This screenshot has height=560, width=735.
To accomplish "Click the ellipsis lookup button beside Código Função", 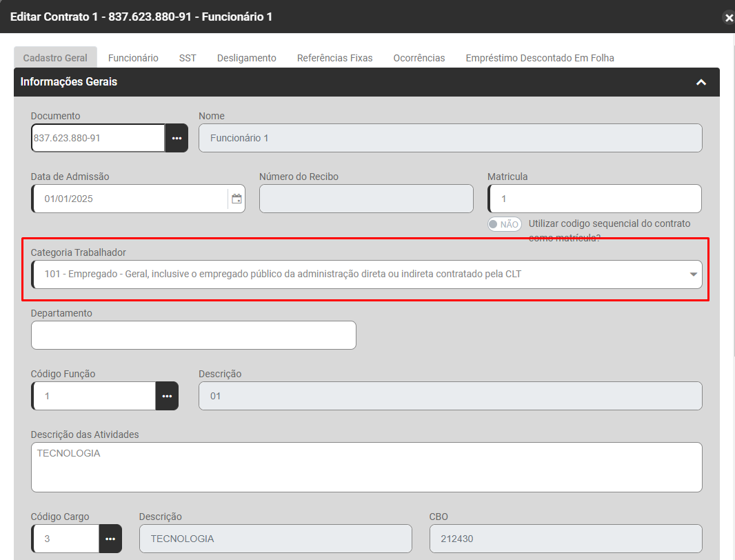I will [167, 396].
